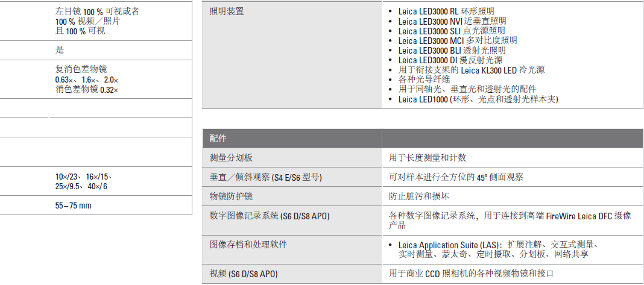Click the 25×/9.5、40×/6 eyepiece values

coord(81,187)
